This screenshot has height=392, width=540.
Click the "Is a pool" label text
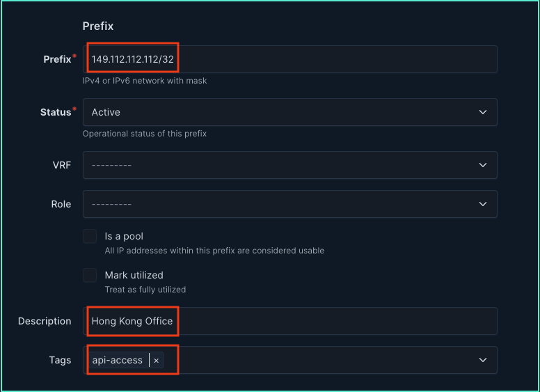(x=124, y=237)
